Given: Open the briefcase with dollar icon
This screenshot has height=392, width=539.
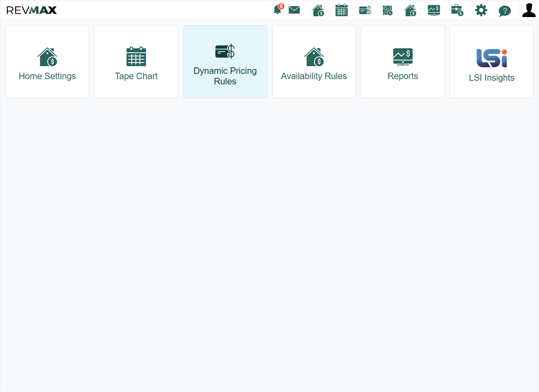Looking at the screenshot, I should [457, 10].
